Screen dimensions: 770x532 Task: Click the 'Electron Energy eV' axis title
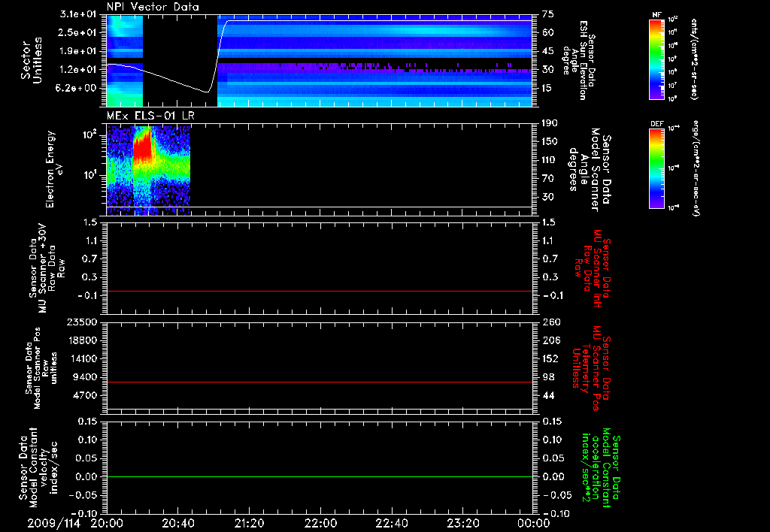click(x=54, y=169)
